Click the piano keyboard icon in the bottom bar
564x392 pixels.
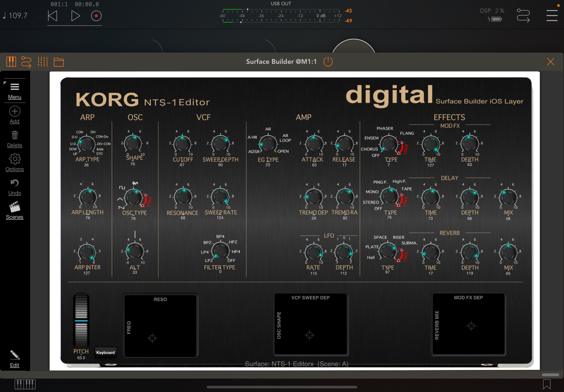point(25,384)
